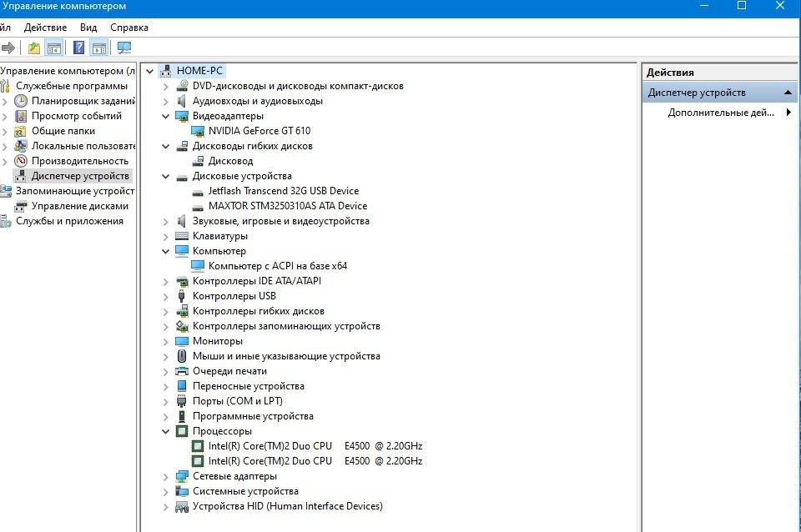Expand DVD-дисководы и дисководы компакт-дисков

pos(165,87)
